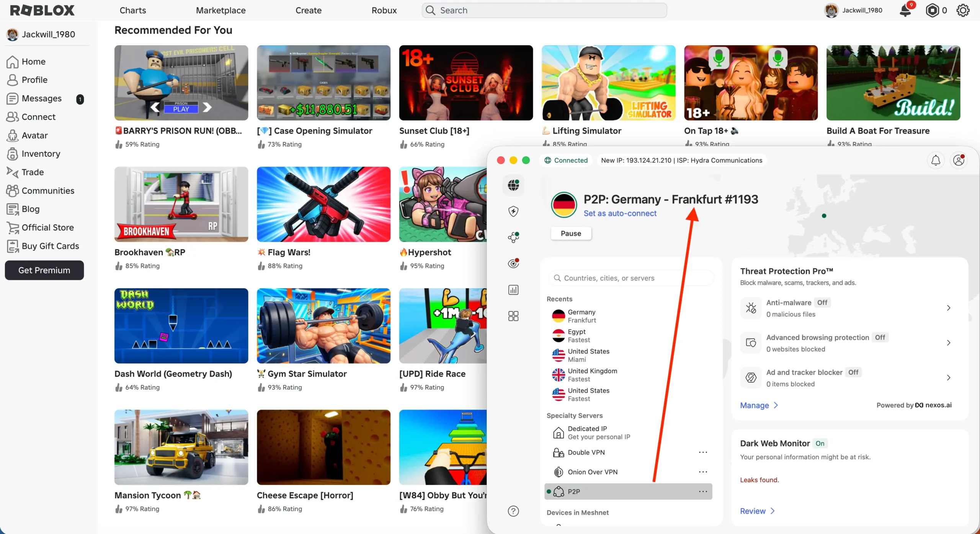
Task: Open the Threat Protection shield panel
Action: coord(513,211)
